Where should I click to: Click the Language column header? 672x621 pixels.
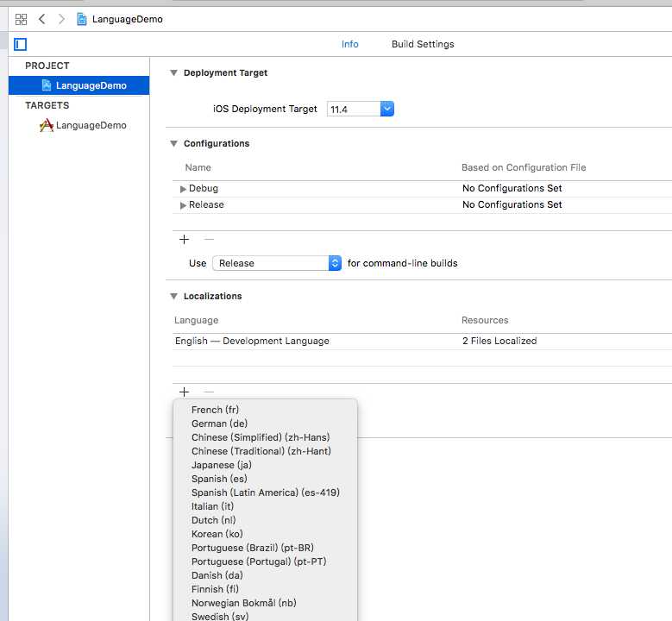[x=197, y=320]
